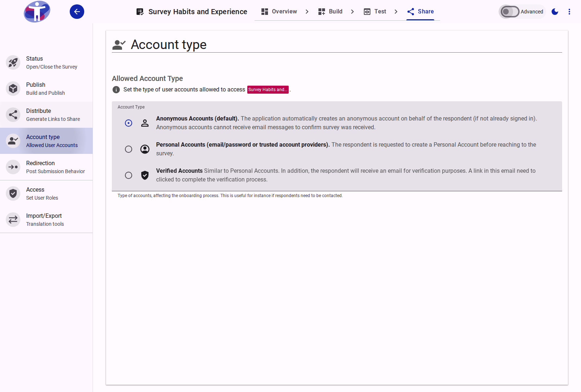Click the Status rocket icon
Viewport: 581px width, 392px height.
(13, 62)
